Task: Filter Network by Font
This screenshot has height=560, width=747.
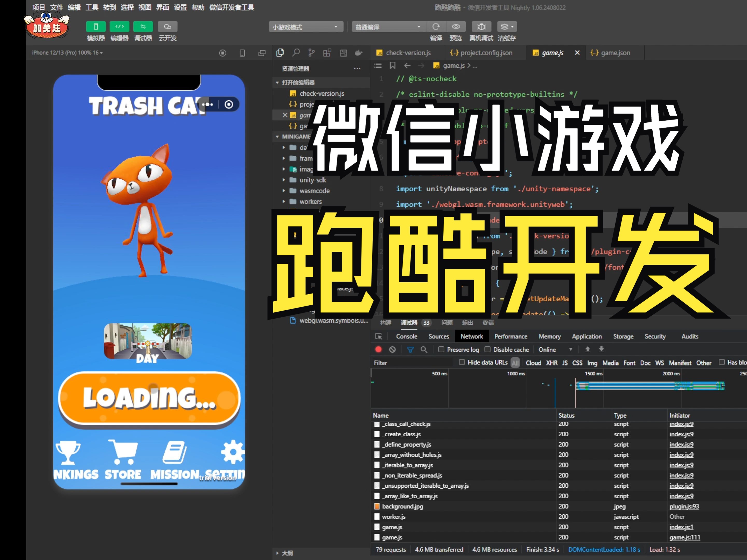Action: 629,363
